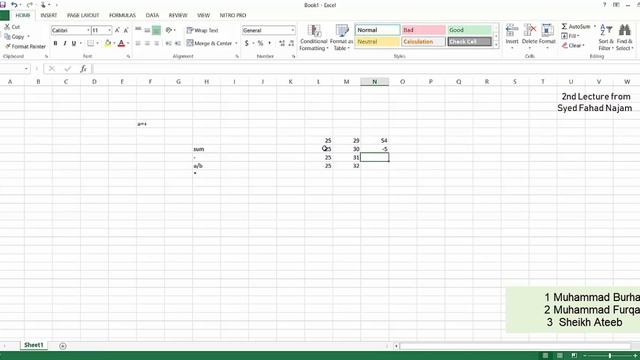Open the Fill options
The image size is (640, 360).
(570, 36)
